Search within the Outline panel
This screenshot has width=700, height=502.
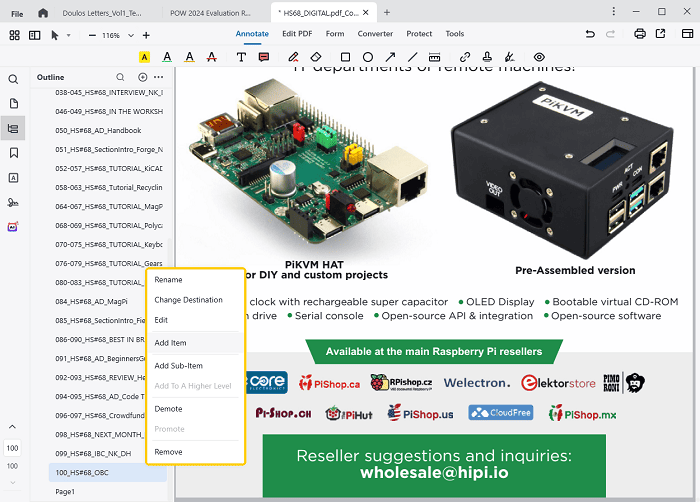pyautogui.click(x=120, y=77)
